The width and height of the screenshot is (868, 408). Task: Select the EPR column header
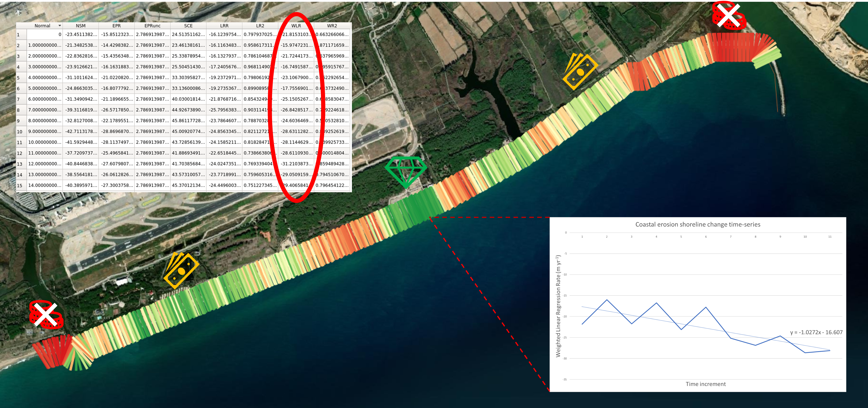117,26
